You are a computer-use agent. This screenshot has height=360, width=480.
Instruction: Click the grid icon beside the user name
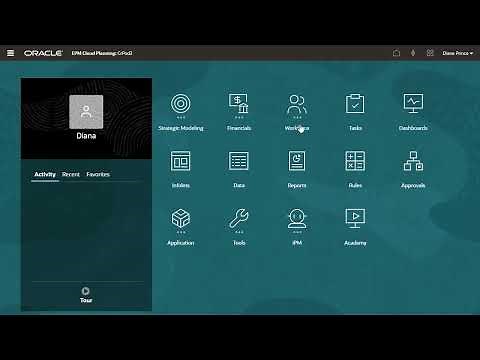[430, 53]
